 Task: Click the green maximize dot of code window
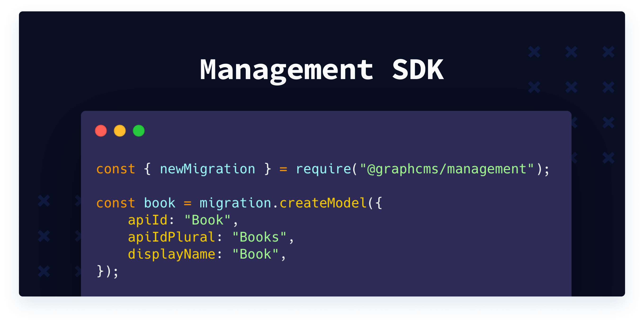139,131
